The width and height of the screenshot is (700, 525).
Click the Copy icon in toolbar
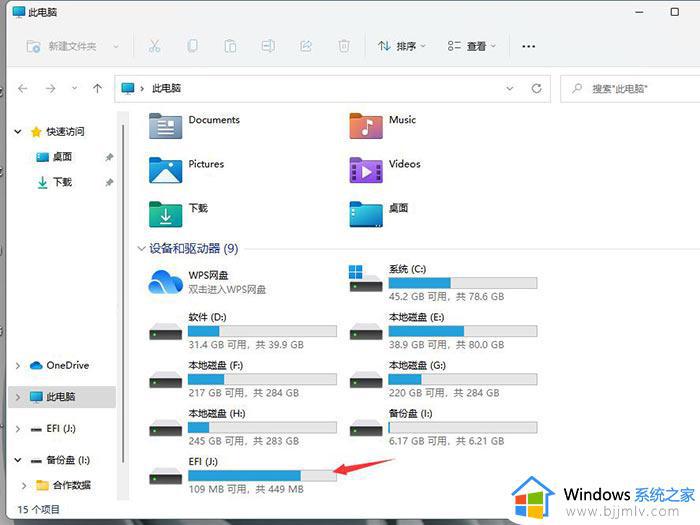click(192, 46)
